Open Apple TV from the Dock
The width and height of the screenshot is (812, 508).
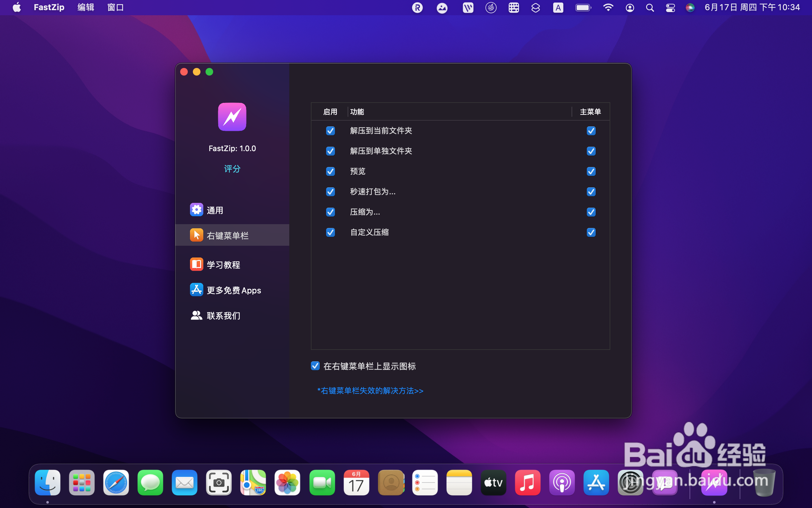tap(493, 483)
